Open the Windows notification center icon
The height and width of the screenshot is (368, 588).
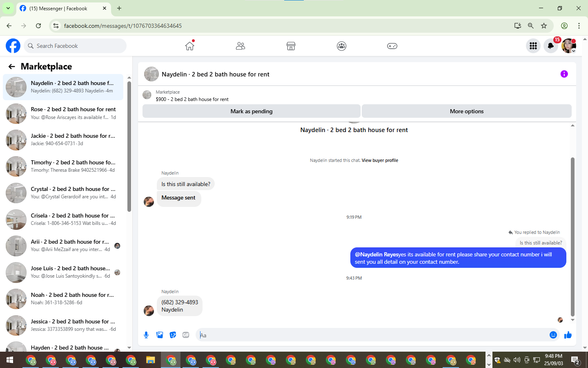tap(575, 360)
